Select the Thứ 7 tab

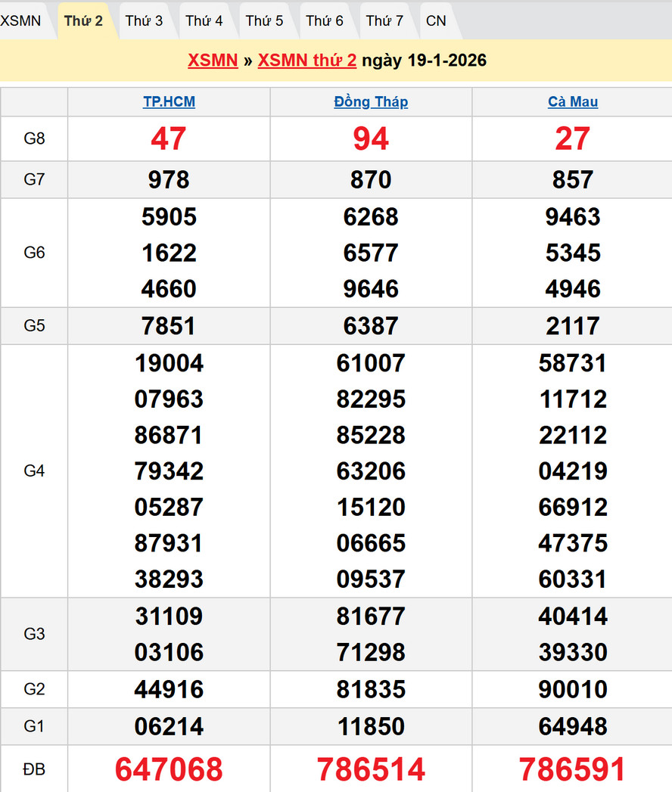[384, 20]
